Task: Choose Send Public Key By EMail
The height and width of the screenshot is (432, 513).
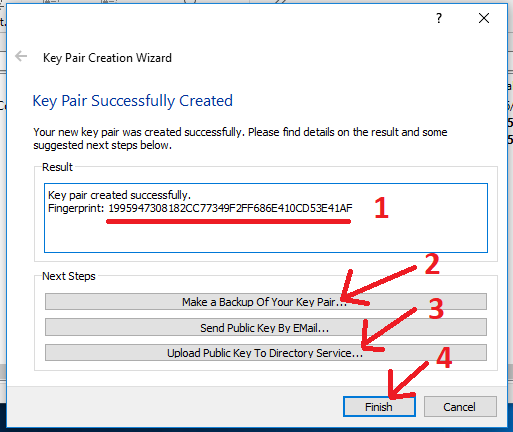Action: pos(266,327)
